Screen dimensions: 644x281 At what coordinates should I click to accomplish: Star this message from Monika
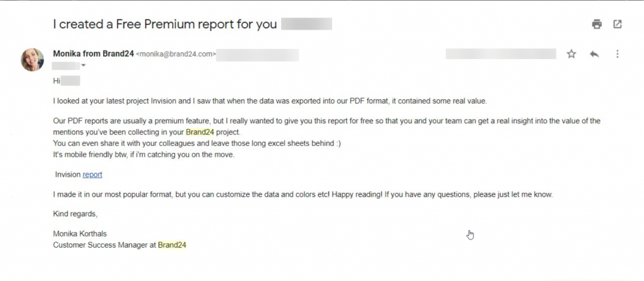(571, 54)
